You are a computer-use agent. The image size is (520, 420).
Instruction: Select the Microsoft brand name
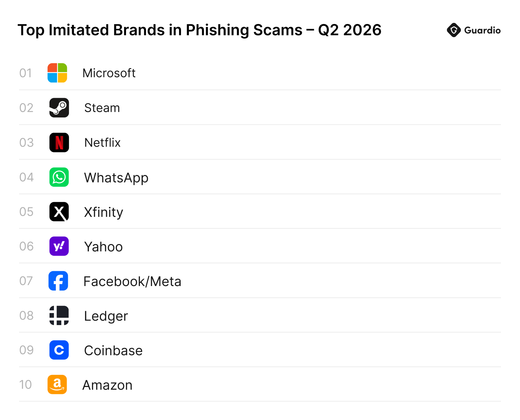coord(109,73)
